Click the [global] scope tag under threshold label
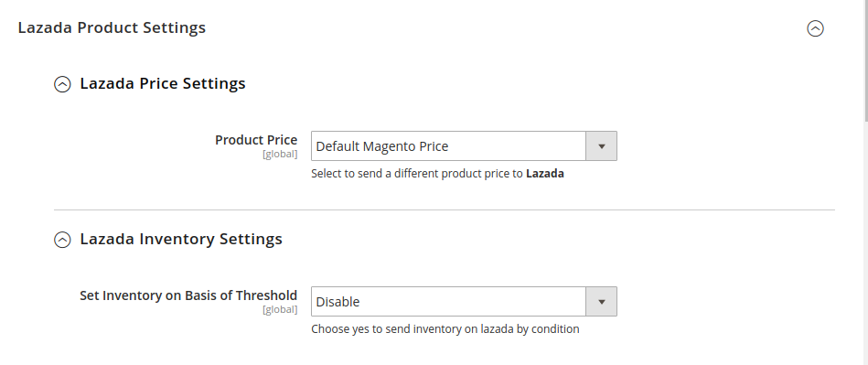 [x=280, y=309]
